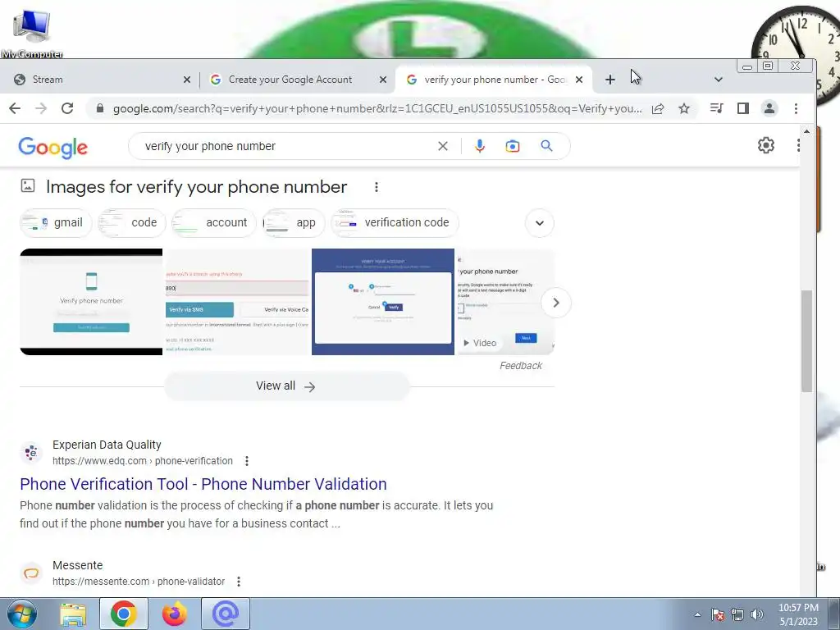Search by image camera icon
This screenshot has width=840, height=630.
(513, 146)
